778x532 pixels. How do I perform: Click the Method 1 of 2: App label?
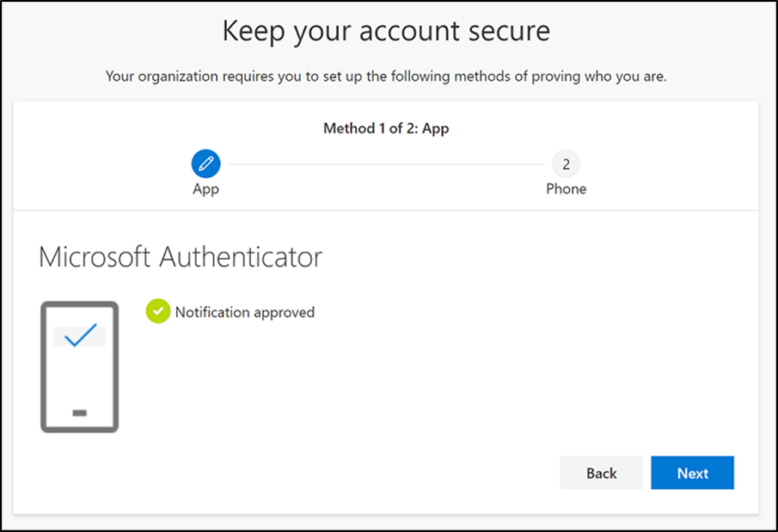[x=386, y=129]
